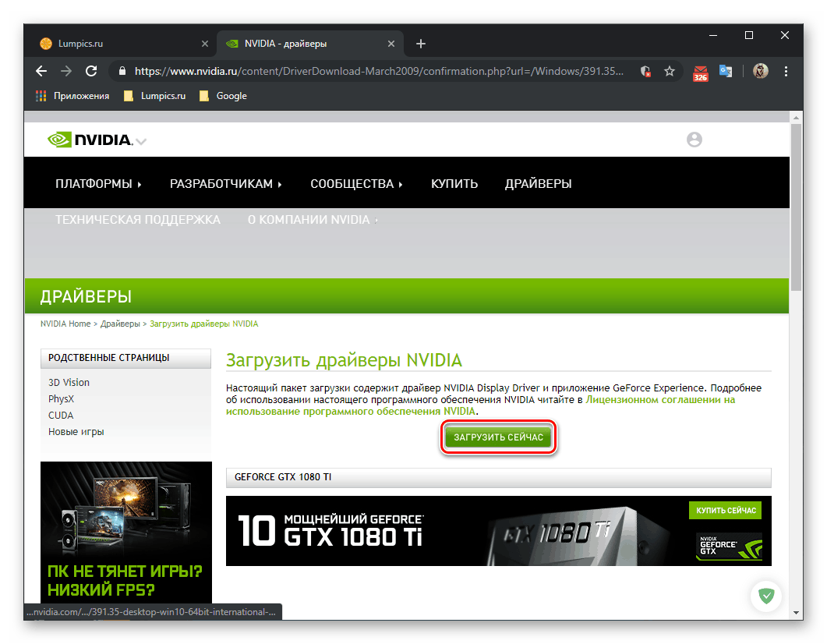Open the CUDA related page

(x=61, y=415)
